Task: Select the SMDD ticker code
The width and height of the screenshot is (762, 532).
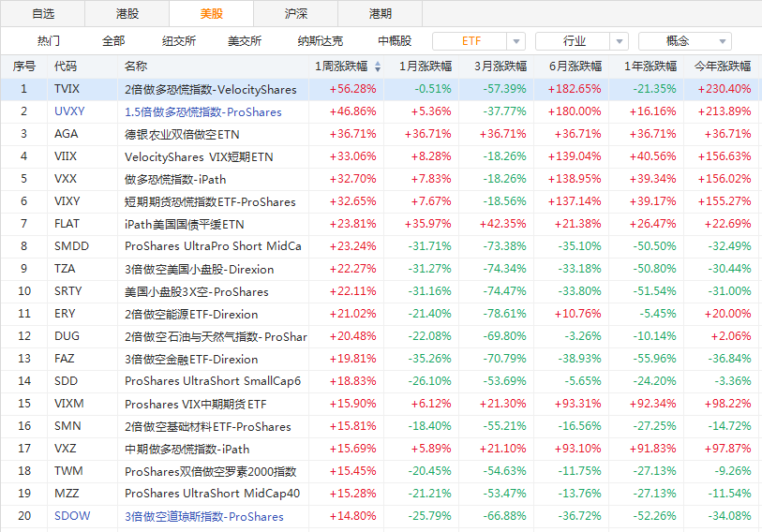Action: 71,246
